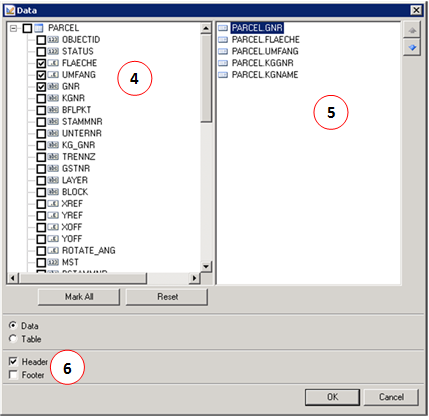Select the KG_GNR field label

click(79, 145)
